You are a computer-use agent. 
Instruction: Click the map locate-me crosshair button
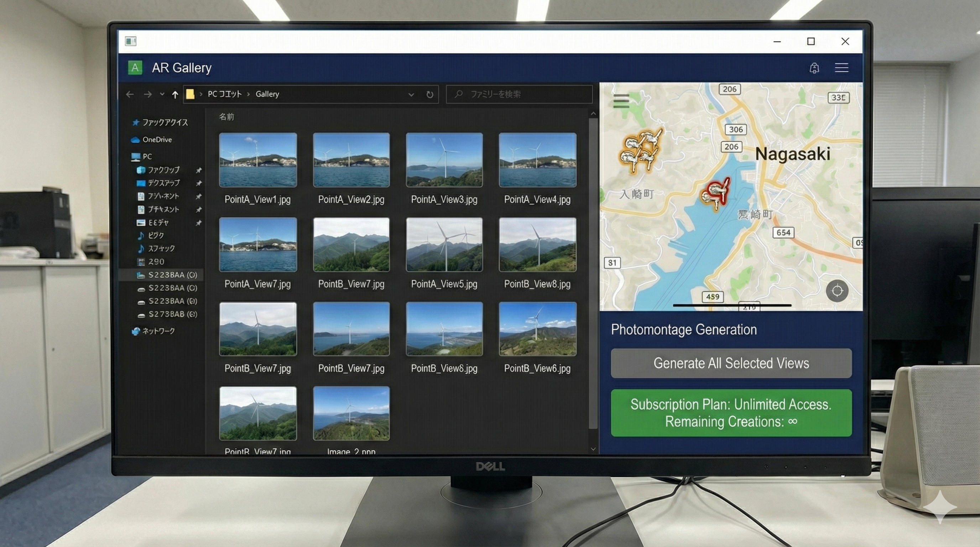(x=837, y=291)
